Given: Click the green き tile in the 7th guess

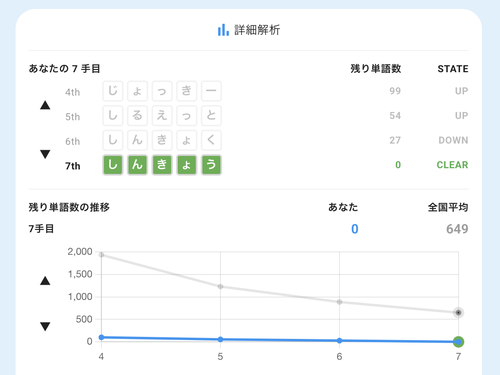Looking at the screenshot, I should [x=162, y=165].
